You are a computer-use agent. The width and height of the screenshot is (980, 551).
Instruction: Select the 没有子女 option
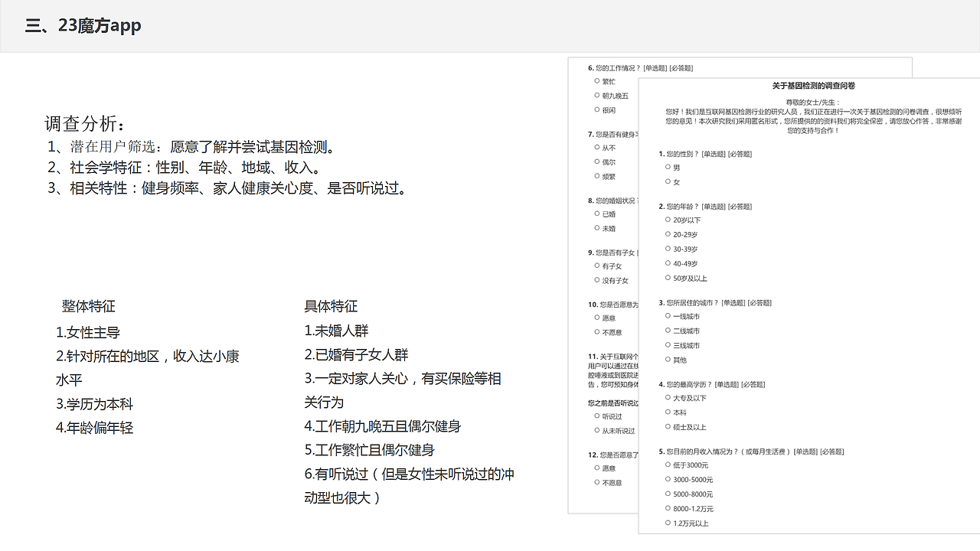click(597, 280)
